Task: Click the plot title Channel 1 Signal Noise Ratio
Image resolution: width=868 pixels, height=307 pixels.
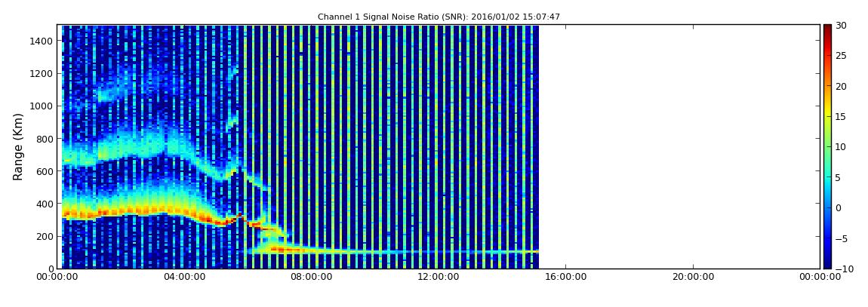Action: coord(439,17)
